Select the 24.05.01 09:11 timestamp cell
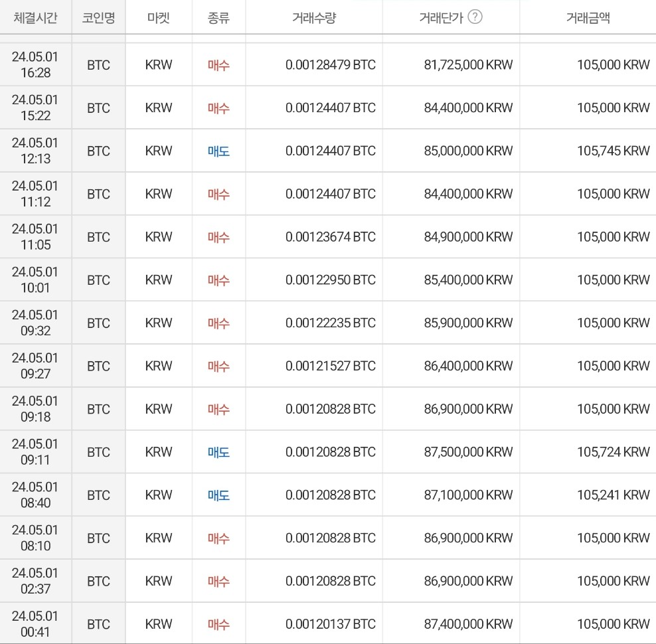The height and width of the screenshot is (644, 656). click(35, 452)
